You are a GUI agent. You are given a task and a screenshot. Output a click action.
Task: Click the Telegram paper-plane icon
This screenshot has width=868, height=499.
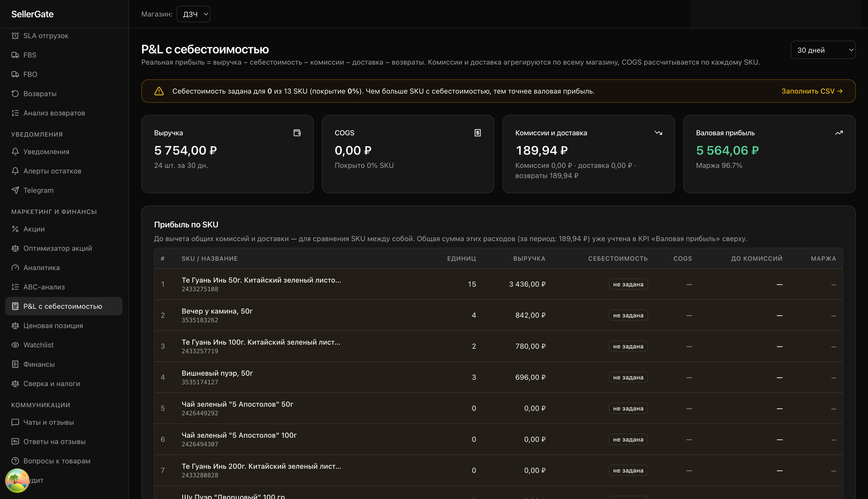[x=15, y=190]
